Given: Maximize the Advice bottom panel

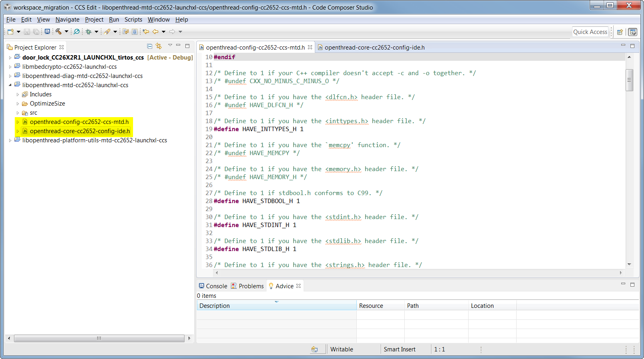Looking at the screenshot, I should click(632, 285).
